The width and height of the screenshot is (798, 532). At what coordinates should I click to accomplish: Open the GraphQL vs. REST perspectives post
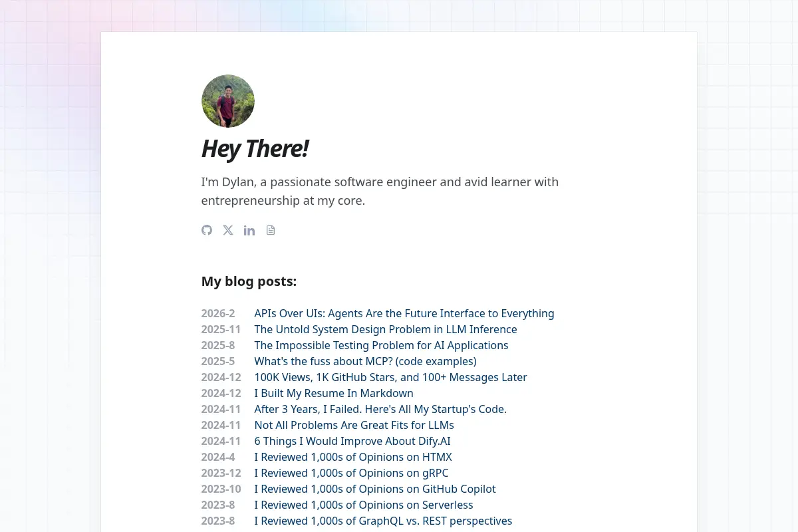coord(383,521)
